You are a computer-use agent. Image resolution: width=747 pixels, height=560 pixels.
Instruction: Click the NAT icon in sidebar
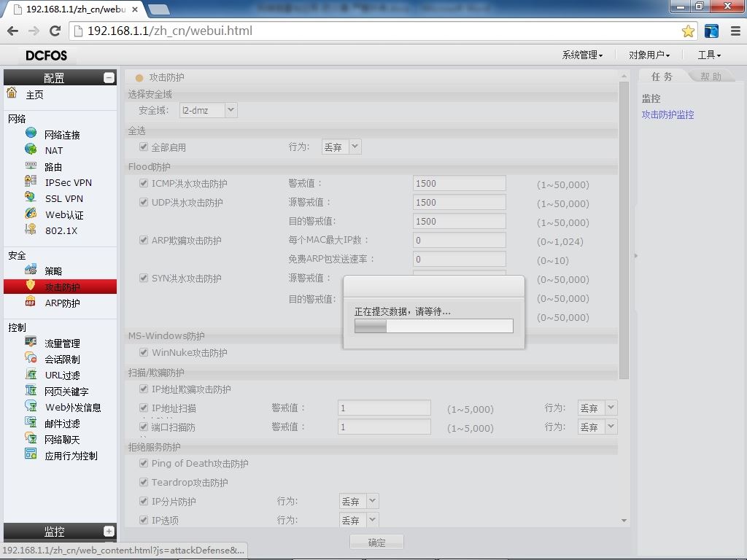31,149
